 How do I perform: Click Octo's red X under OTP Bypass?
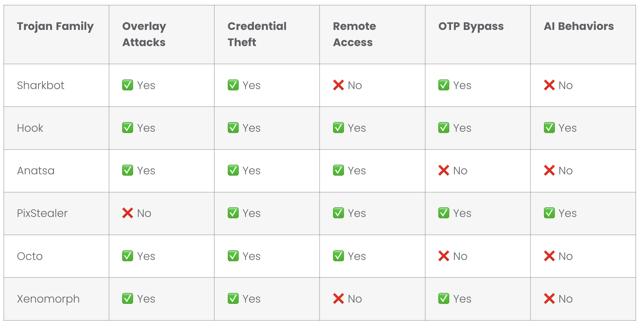[444, 256]
